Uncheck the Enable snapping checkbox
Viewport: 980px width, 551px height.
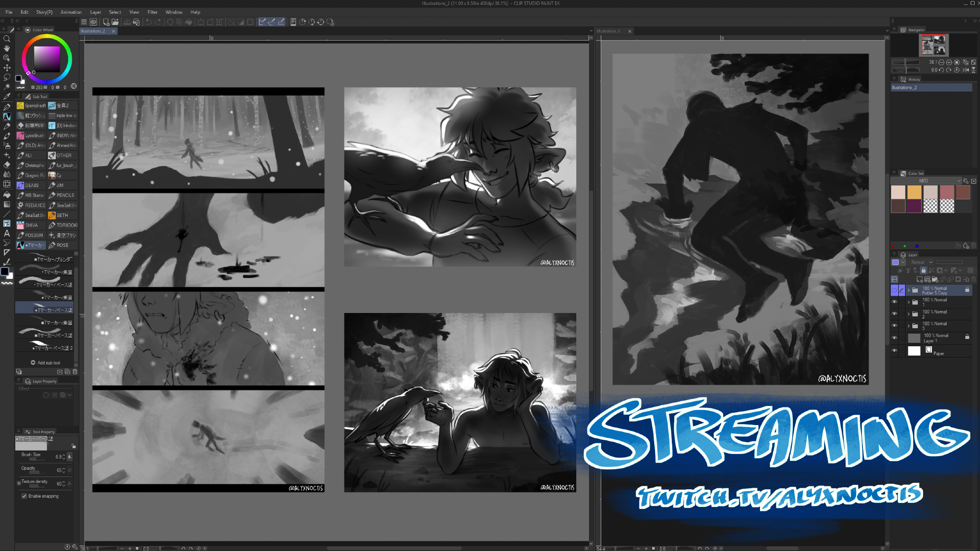click(x=24, y=496)
